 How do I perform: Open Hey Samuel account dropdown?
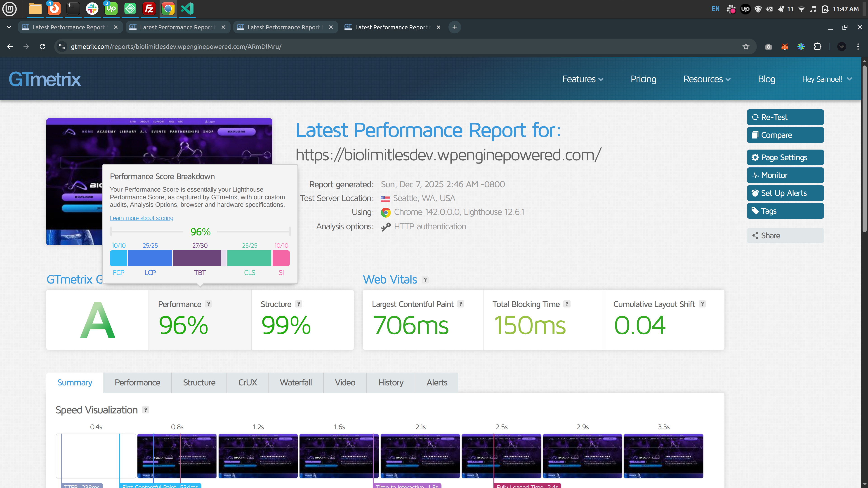(x=827, y=79)
